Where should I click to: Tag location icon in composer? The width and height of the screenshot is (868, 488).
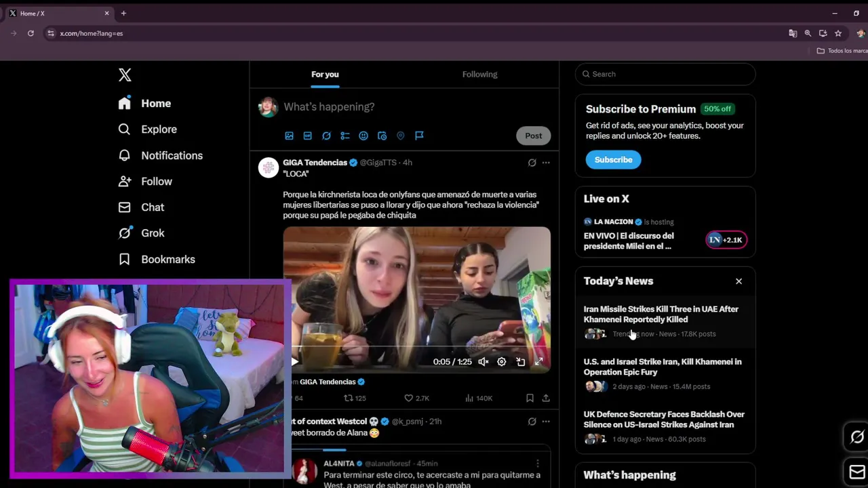[401, 136]
